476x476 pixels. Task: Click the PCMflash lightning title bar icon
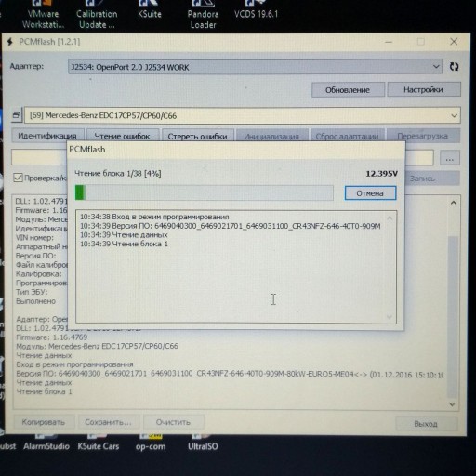(x=10, y=42)
